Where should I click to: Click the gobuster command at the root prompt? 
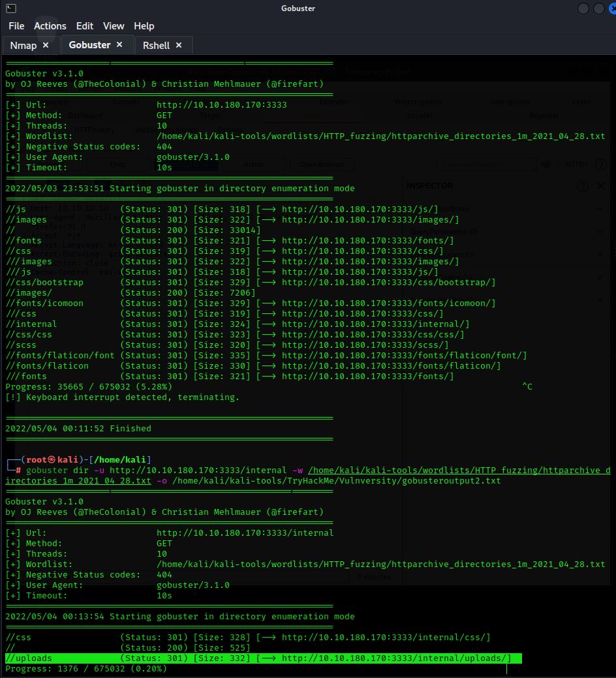[44, 470]
